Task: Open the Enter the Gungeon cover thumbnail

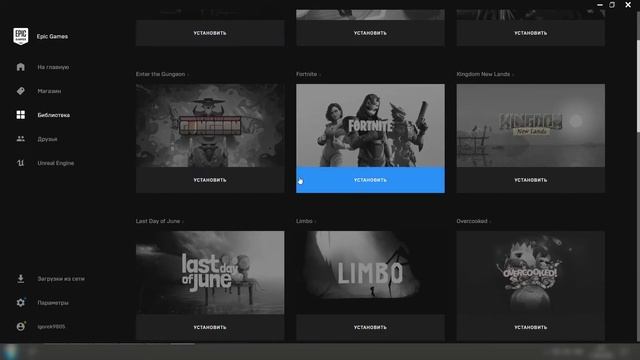Action: pyautogui.click(x=210, y=125)
